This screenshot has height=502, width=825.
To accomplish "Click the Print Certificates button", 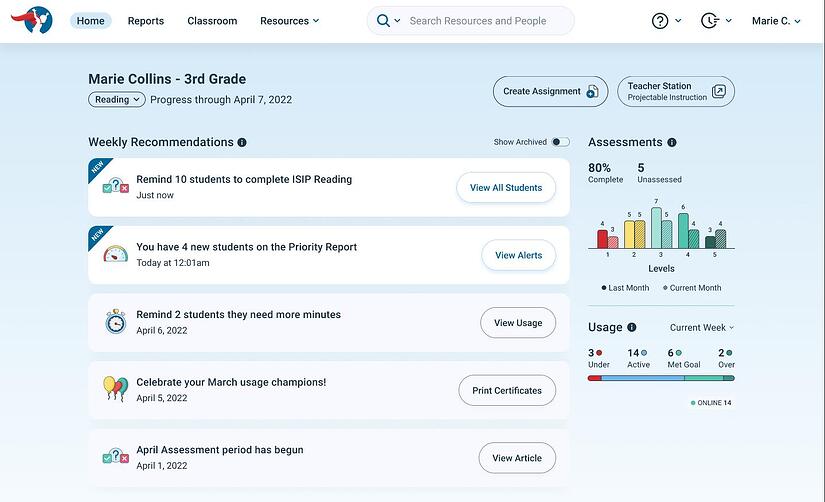I will 507,390.
